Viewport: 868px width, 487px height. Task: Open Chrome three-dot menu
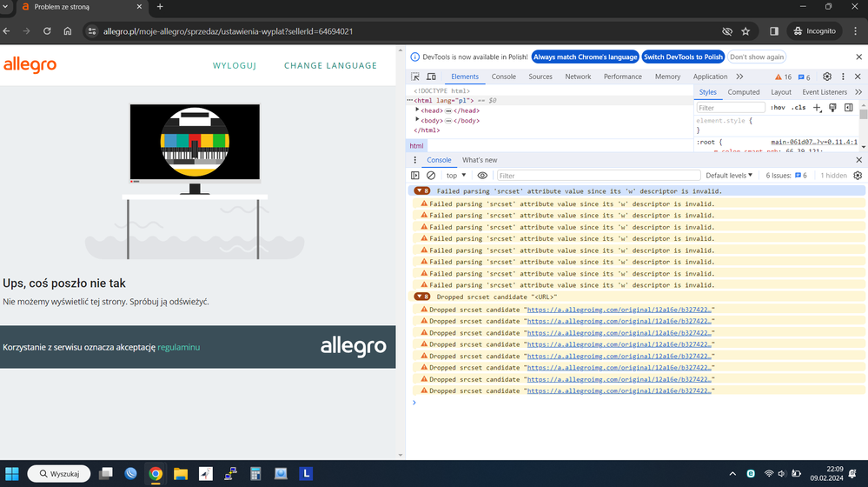pyautogui.click(x=855, y=31)
